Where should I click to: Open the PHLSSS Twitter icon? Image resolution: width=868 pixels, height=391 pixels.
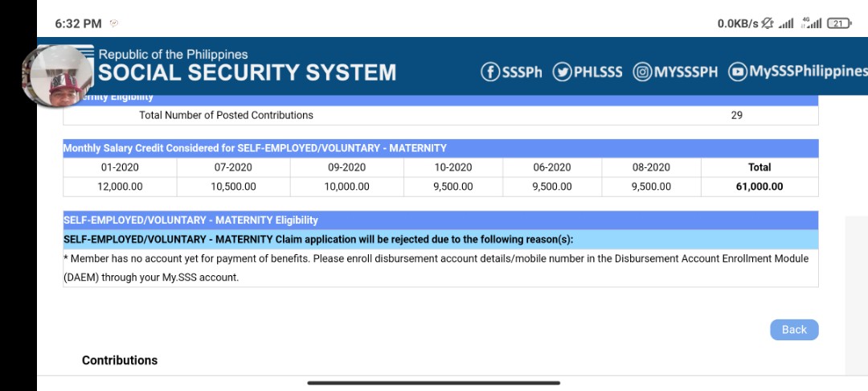562,72
